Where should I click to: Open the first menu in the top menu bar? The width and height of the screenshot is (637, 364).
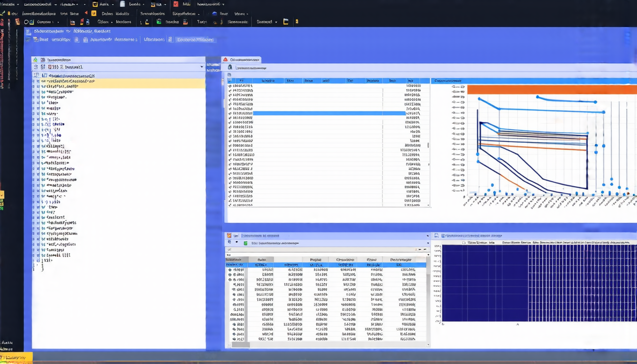pyautogui.click(x=9, y=4)
